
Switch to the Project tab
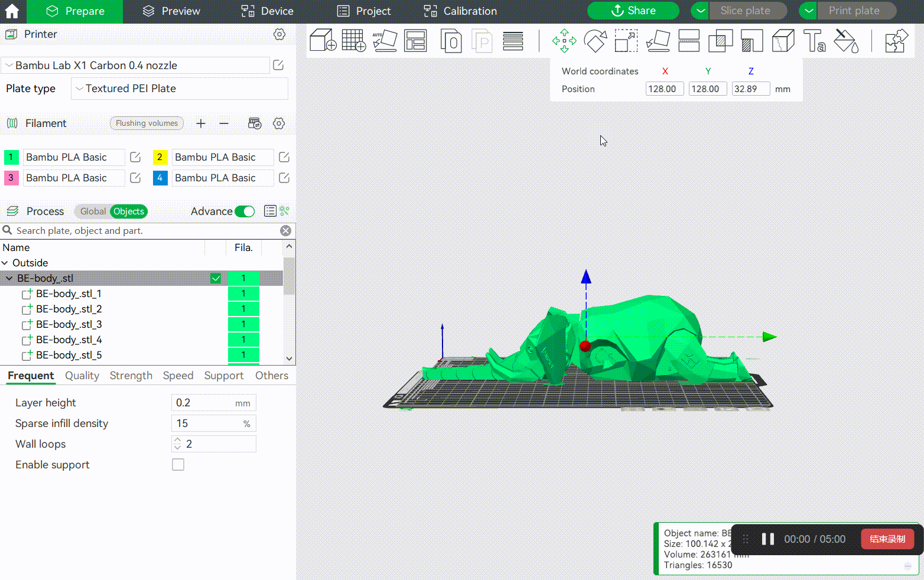tap(364, 11)
